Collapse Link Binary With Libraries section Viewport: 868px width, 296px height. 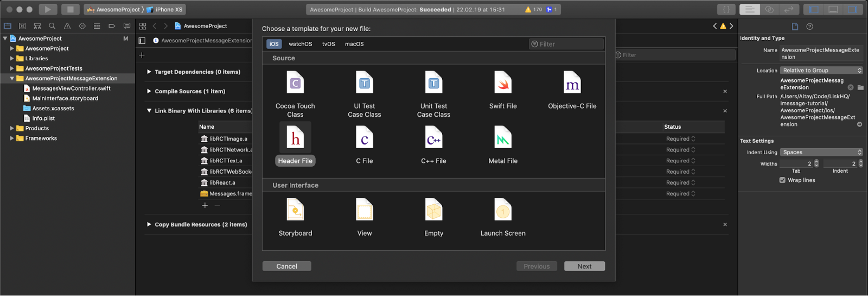pyautogui.click(x=149, y=111)
